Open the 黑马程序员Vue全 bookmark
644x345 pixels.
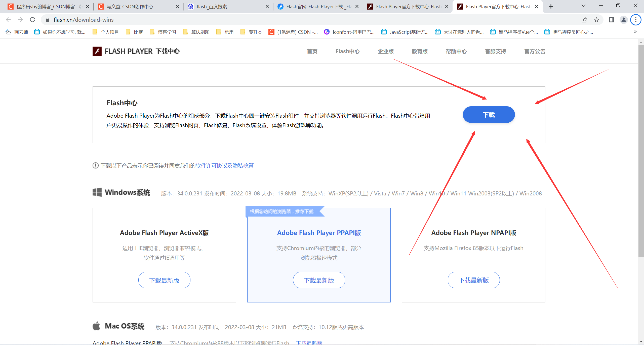pyautogui.click(x=514, y=32)
